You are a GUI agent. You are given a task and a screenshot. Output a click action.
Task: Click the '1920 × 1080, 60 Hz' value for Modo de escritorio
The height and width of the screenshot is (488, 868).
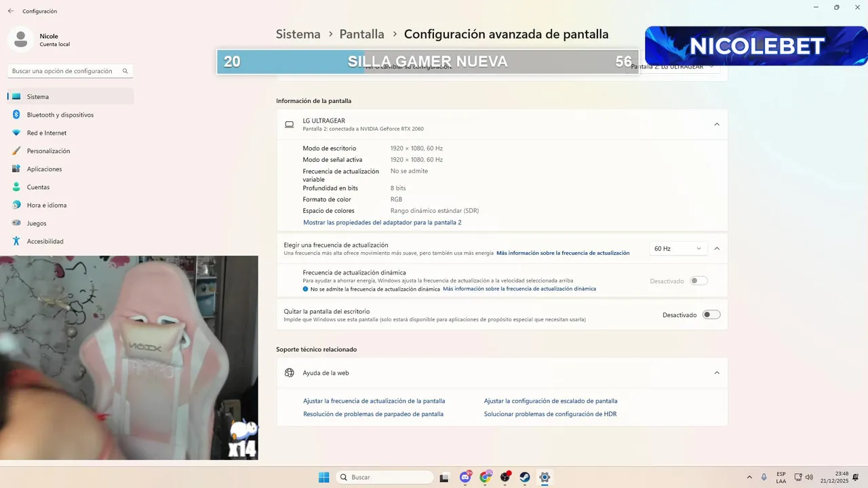coord(416,148)
